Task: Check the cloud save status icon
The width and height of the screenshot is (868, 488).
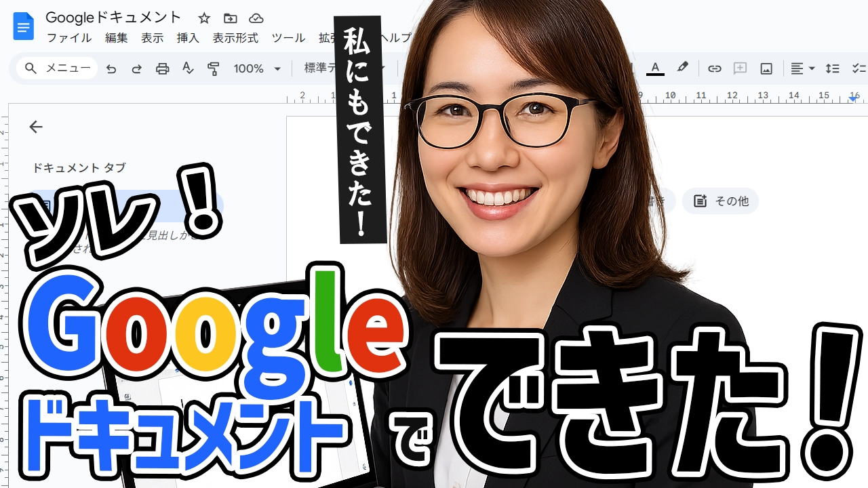Action: (x=256, y=18)
